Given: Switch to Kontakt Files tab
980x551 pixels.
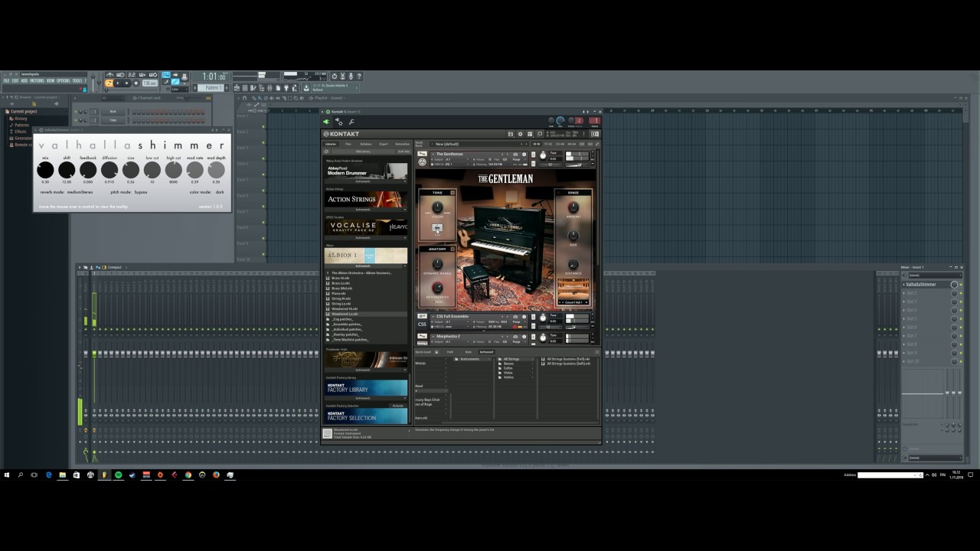Looking at the screenshot, I should (x=348, y=144).
